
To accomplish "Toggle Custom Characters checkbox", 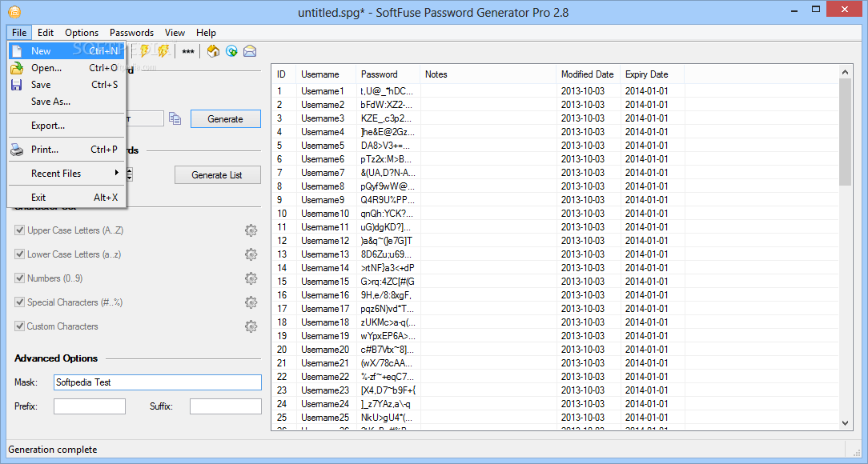I will tap(19, 326).
